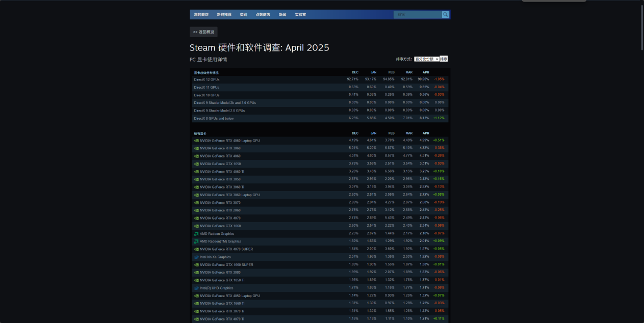Viewport: 644px width, 323px height.
Task: Click the PC 显卡使用详情 subtitle
Action: 208,60
